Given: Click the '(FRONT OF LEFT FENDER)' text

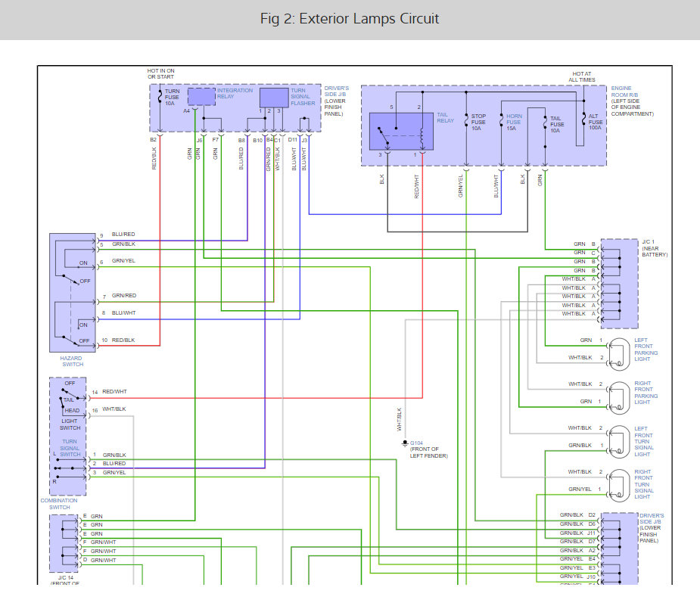Looking at the screenshot, I should [429, 452].
